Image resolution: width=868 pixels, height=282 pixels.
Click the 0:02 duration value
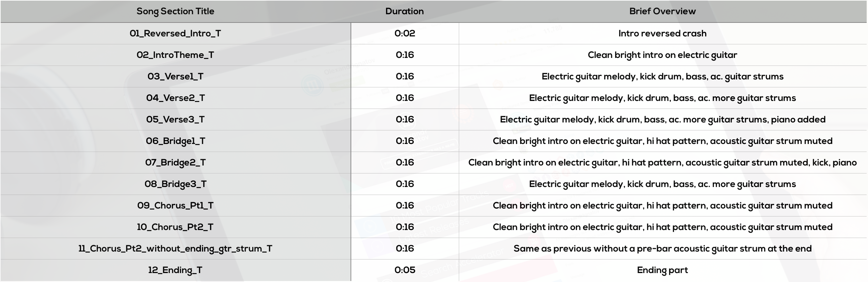pyautogui.click(x=405, y=33)
